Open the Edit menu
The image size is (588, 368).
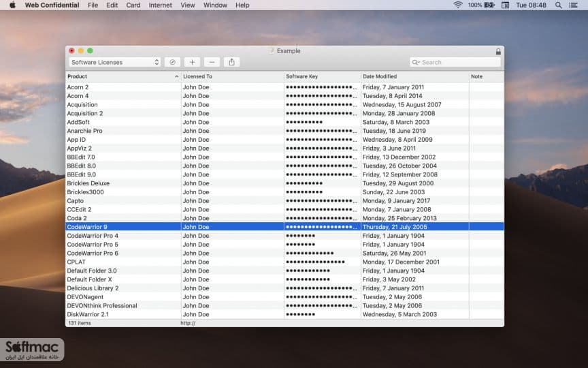pyautogui.click(x=112, y=5)
